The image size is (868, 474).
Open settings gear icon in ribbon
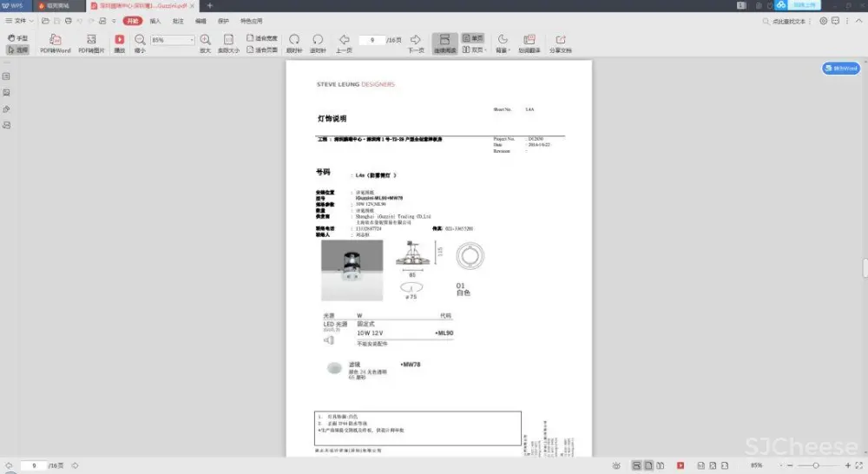click(823, 21)
